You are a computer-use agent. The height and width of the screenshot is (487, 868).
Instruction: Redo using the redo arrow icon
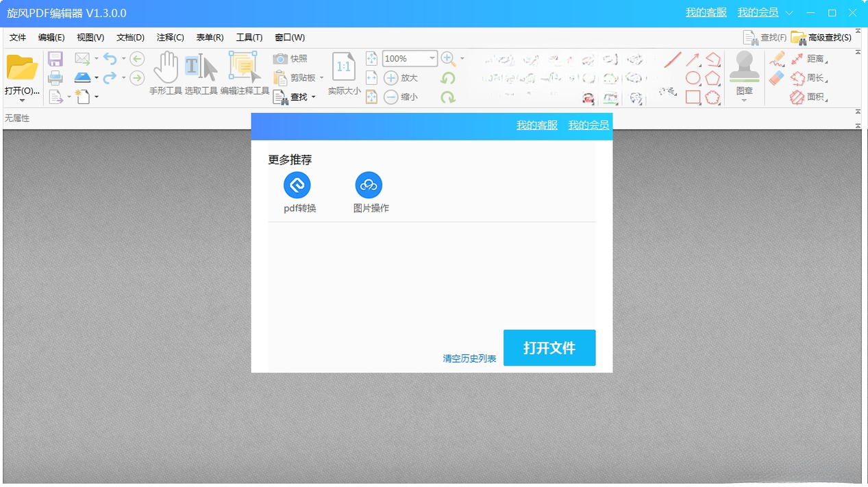click(x=110, y=78)
